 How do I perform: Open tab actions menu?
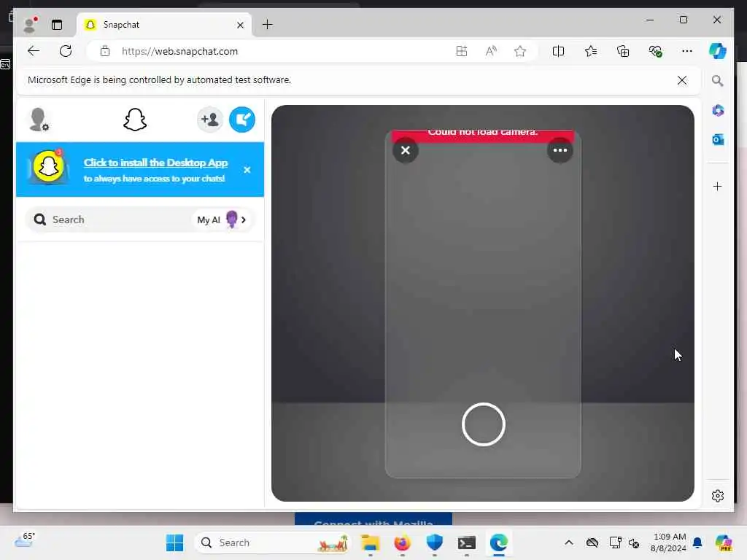coord(57,25)
